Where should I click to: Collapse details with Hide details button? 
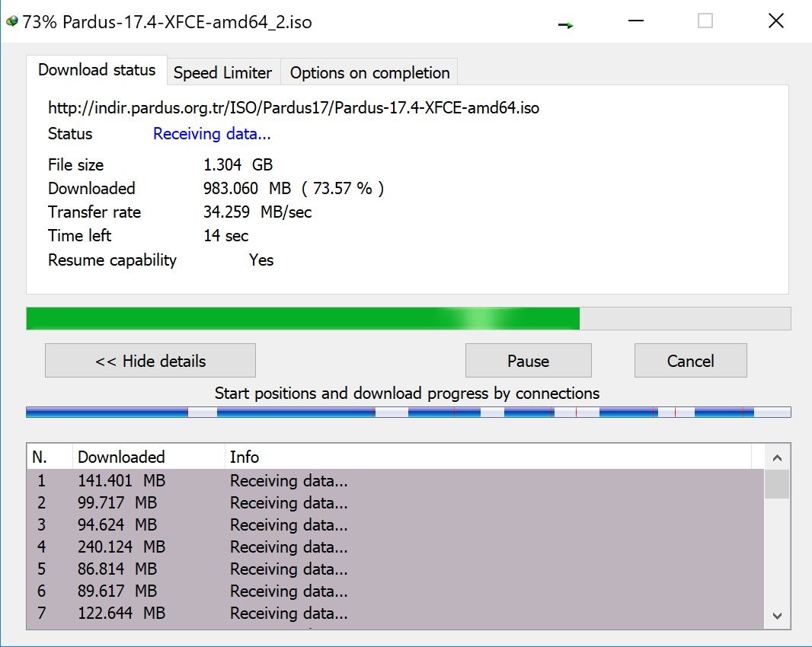click(150, 361)
